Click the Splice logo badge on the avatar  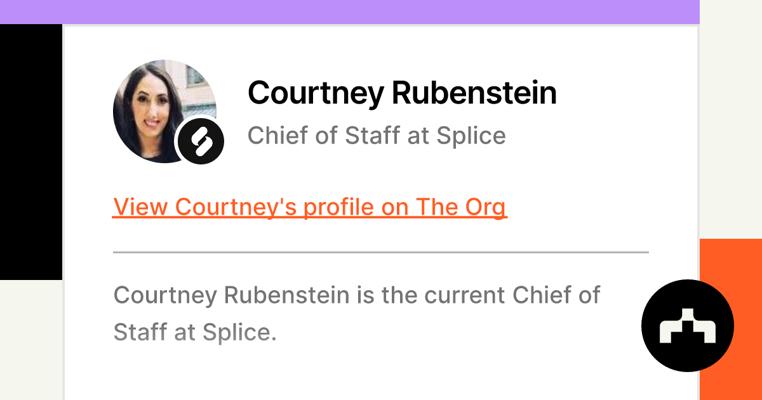click(x=200, y=142)
